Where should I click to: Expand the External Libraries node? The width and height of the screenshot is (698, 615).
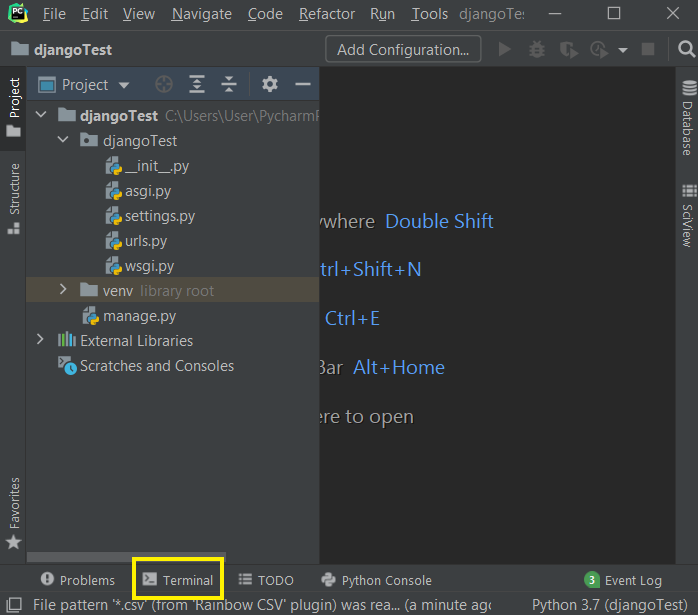pyautogui.click(x=40, y=340)
